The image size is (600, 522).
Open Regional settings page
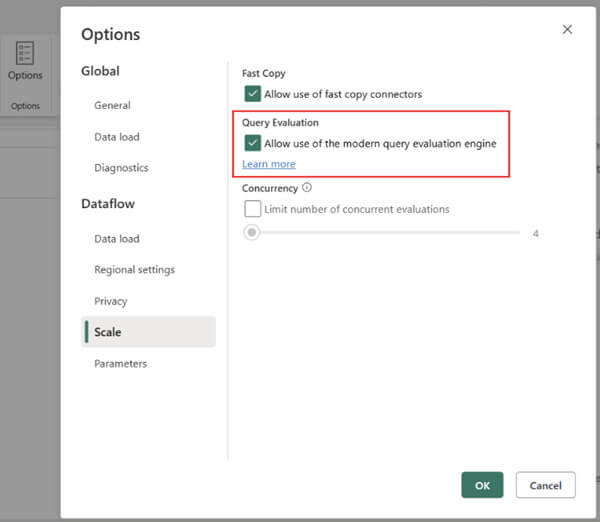tap(134, 270)
